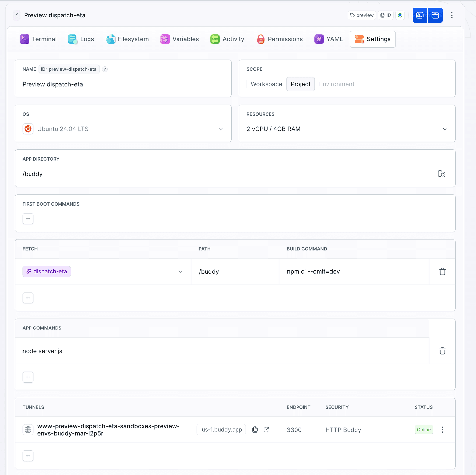Click the tunnel globe icon
This screenshot has height=475, width=476.
pos(28,430)
